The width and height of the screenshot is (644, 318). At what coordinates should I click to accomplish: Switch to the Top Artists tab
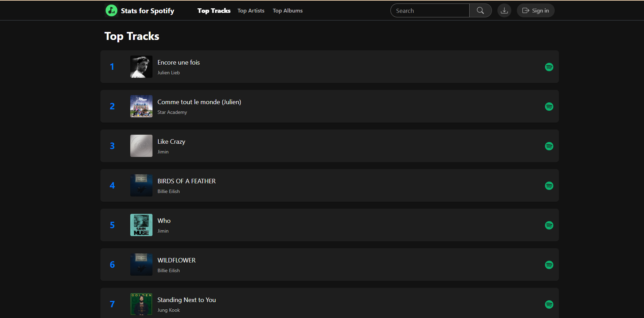pyautogui.click(x=251, y=10)
